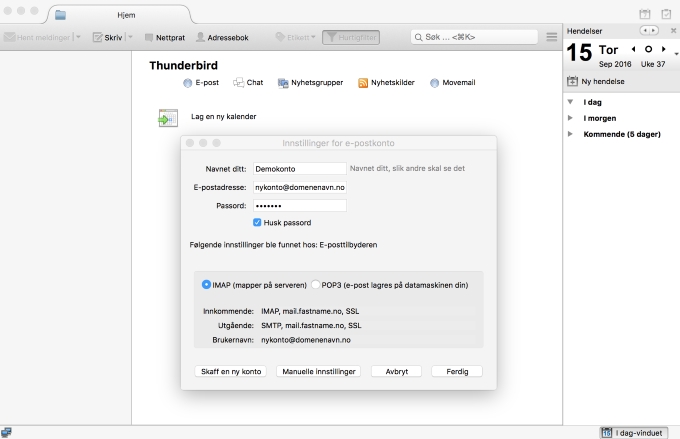Toggle the Hurtigfilter quick filter
Viewport: 680px width, 439px height.
click(x=351, y=37)
